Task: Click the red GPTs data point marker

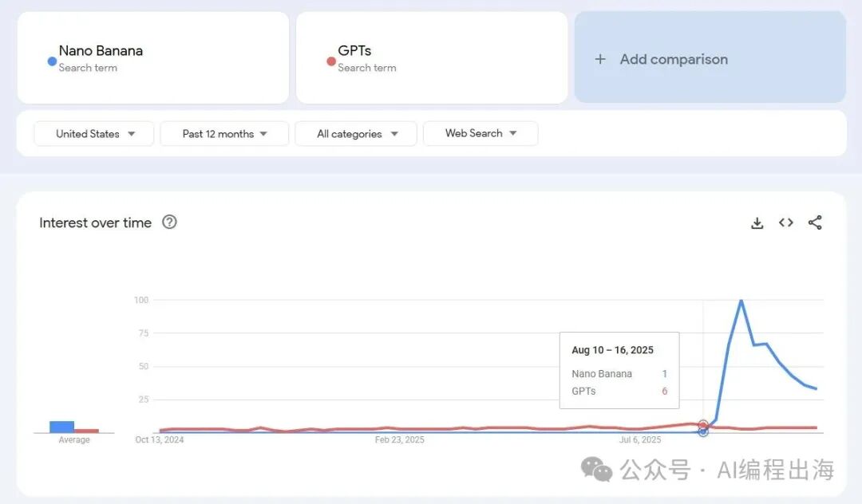Action: point(703,425)
